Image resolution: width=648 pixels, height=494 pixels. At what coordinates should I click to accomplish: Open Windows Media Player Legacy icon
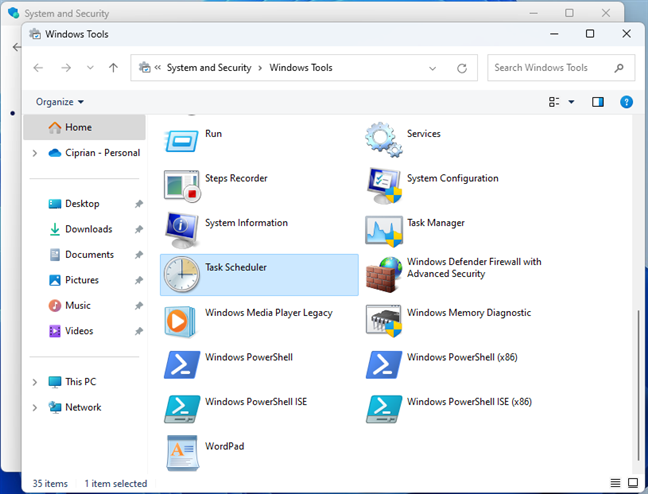tap(179, 321)
